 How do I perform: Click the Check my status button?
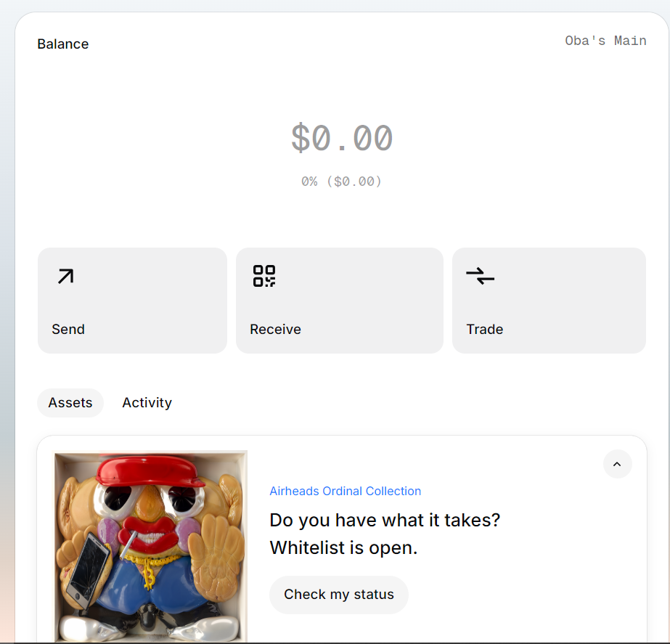338,595
